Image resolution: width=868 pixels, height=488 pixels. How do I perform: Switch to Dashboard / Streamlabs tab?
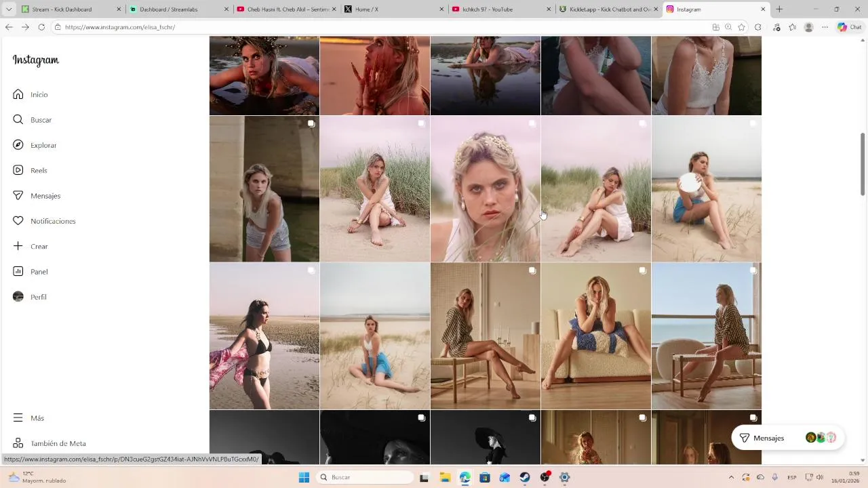pyautogui.click(x=179, y=9)
